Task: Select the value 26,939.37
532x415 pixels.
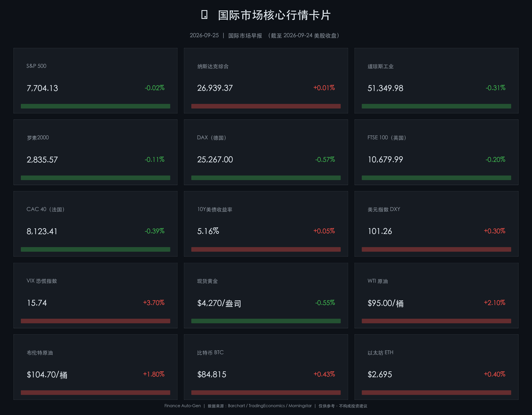Action: [x=215, y=88]
